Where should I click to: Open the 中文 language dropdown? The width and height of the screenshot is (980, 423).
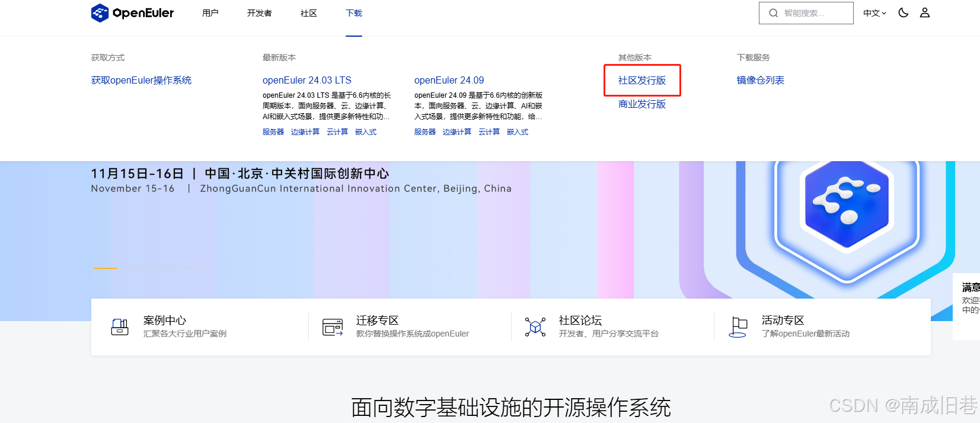tap(874, 13)
